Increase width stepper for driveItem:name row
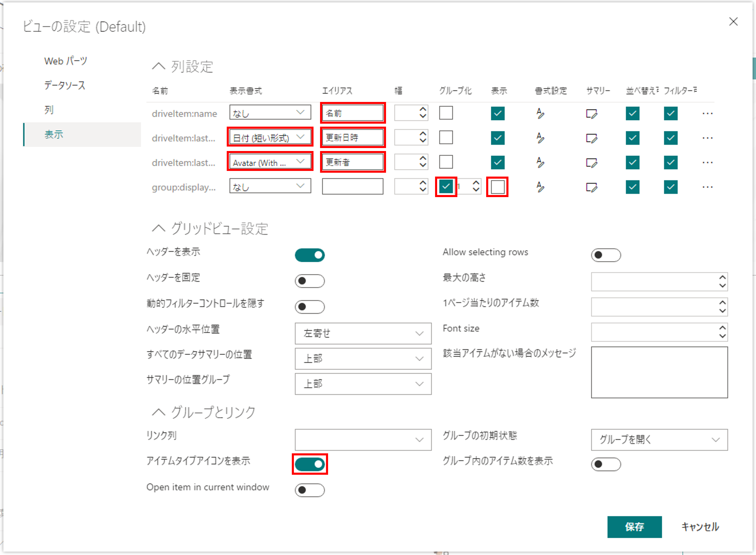This screenshot has height=555, width=756. click(x=423, y=109)
